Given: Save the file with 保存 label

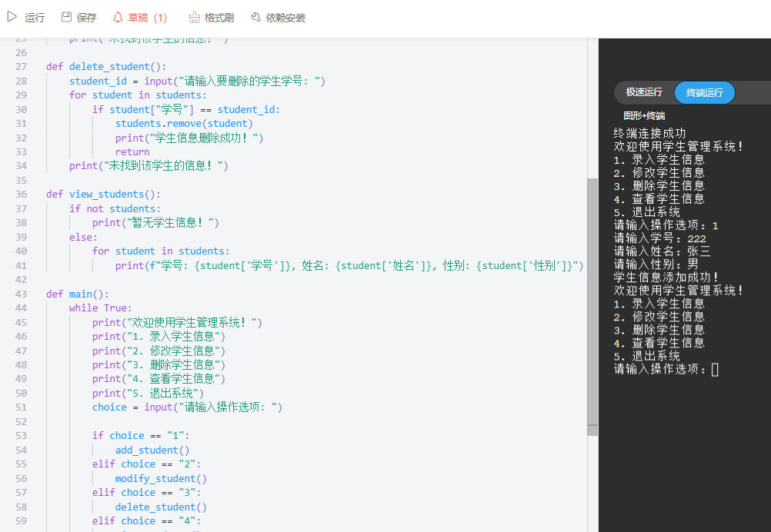Looking at the screenshot, I should tap(86, 18).
